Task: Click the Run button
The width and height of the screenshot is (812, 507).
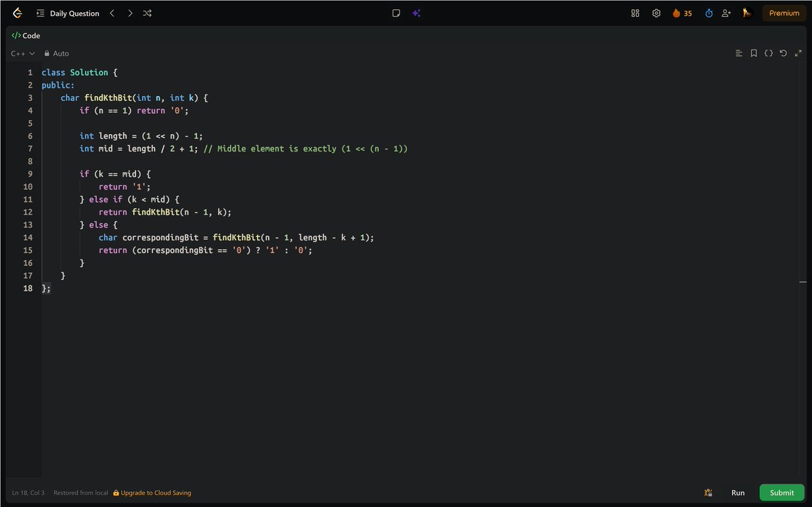Action: (x=738, y=493)
